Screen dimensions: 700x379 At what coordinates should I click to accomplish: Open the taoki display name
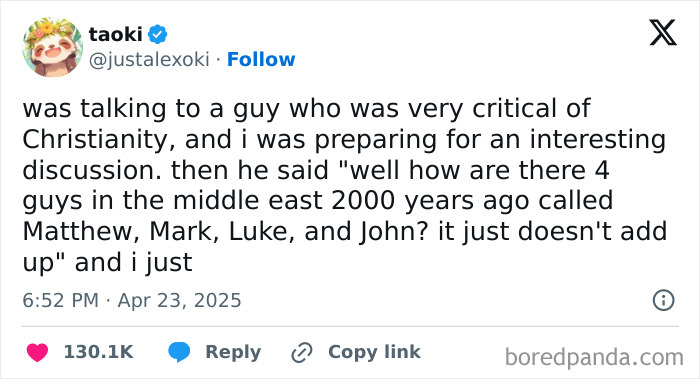115,34
